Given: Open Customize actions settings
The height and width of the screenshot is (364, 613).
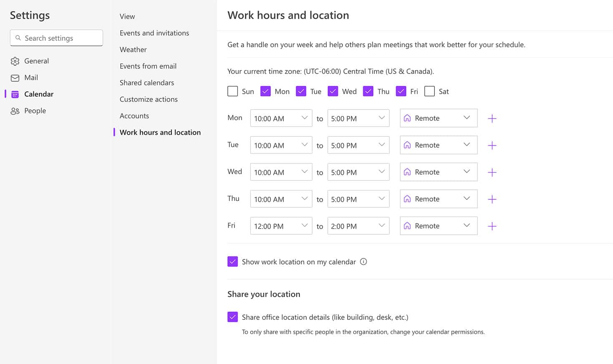Looking at the screenshot, I should pyautogui.click(x=149, y=99).
